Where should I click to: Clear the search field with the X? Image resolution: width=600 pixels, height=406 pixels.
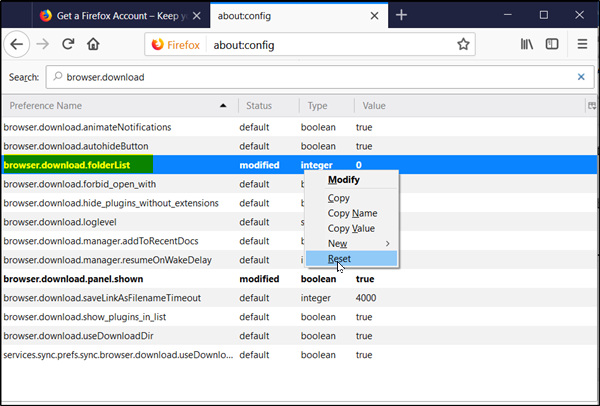(581, 77)
